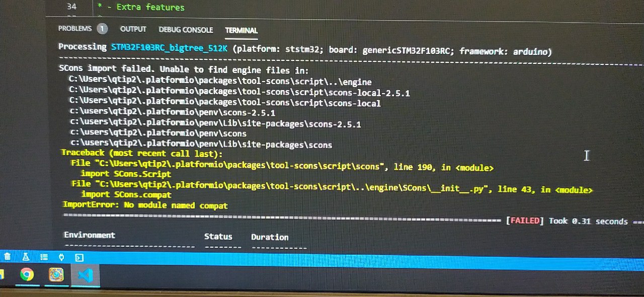Open Google Chrome from the taskbar

(x=27, y=274)
